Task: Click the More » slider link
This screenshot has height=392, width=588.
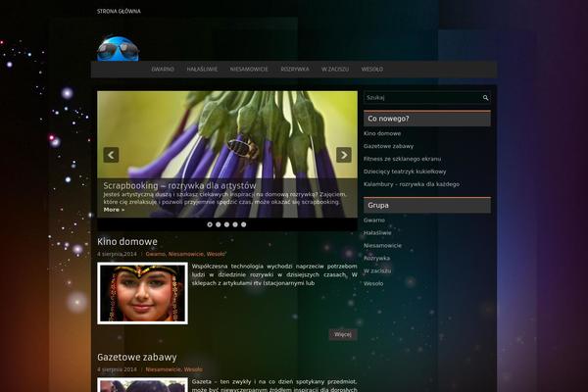Action: (x=114, y=210)
